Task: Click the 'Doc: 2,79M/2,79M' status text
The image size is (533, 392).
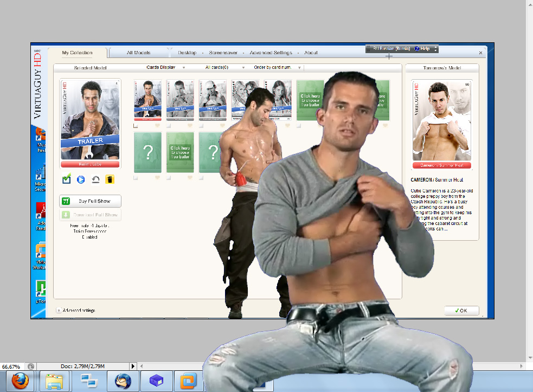Action: (82, 366)
